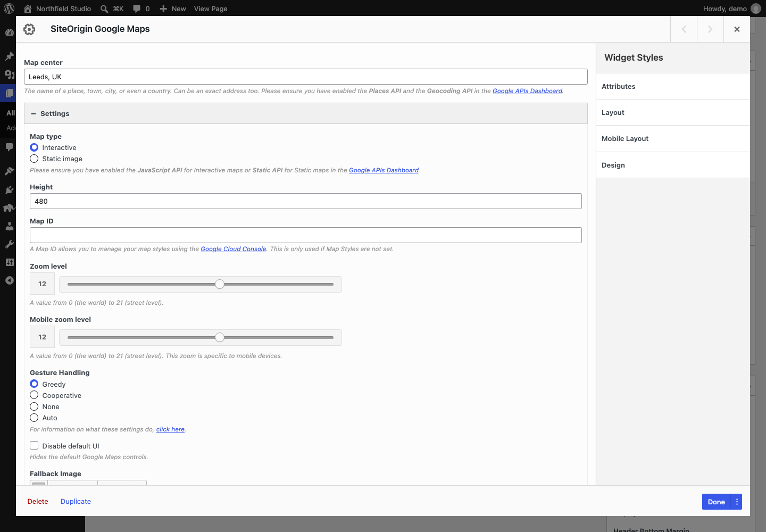This screenshot has width=766, height=532.
Task: Click the Map center input field
Action: (x=306, y=77)
